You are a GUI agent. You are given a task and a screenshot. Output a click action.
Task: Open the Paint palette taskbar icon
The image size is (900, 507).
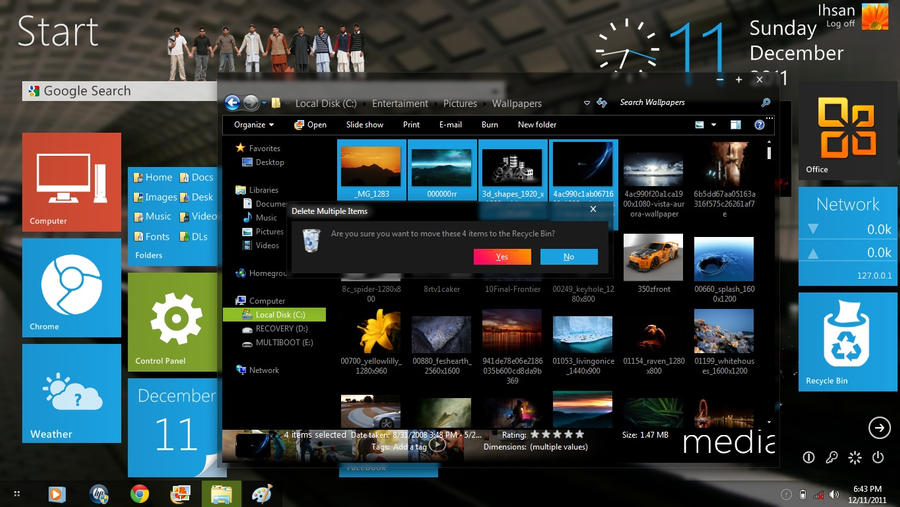tap(262, 494)
